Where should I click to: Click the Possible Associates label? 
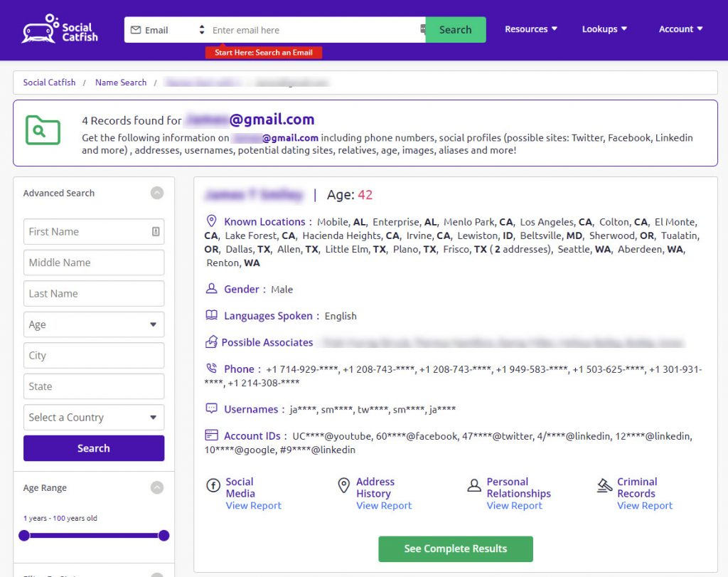tap(267, 342)
